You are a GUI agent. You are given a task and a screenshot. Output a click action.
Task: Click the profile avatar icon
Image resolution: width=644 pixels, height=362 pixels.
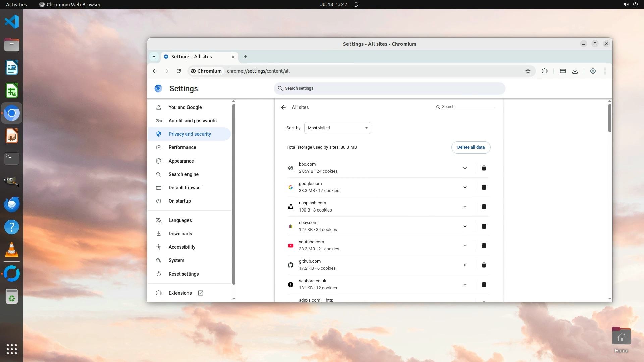point(593,71)
